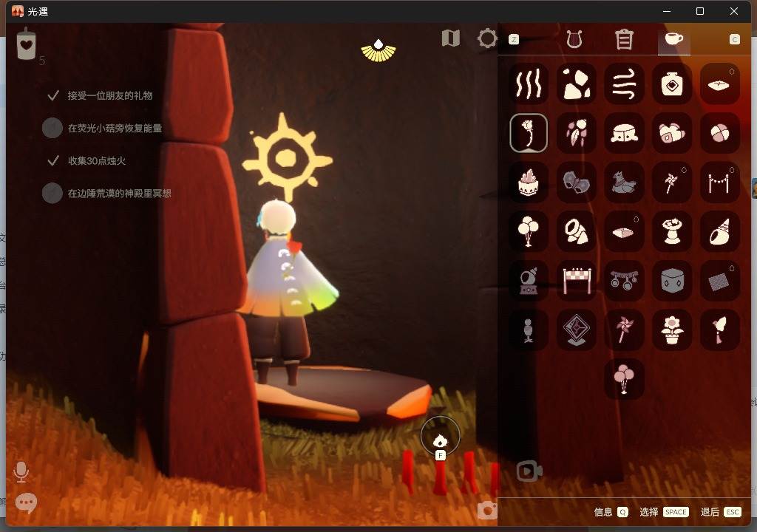
Task: Select the checkered finish banner prop
Action: [576, 281]
